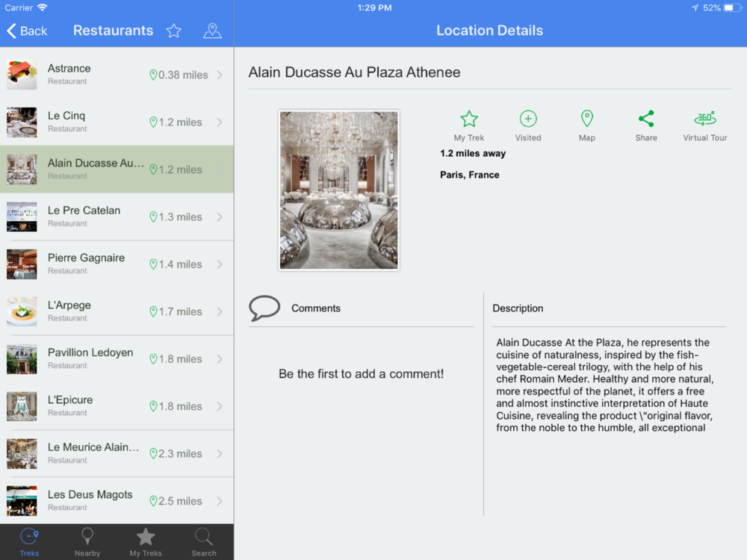Select the L'Arpege thumbnail

[x=22, y=312]
